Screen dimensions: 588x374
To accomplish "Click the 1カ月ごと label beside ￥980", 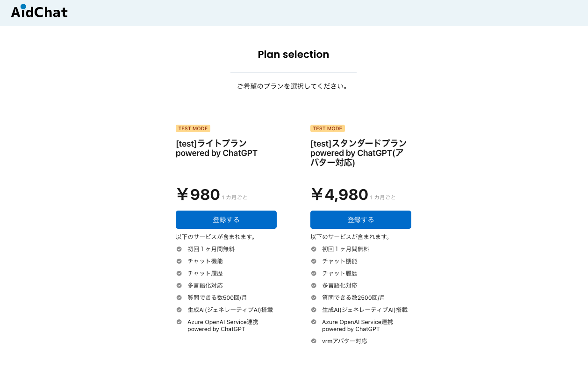I will click(235, 197).
